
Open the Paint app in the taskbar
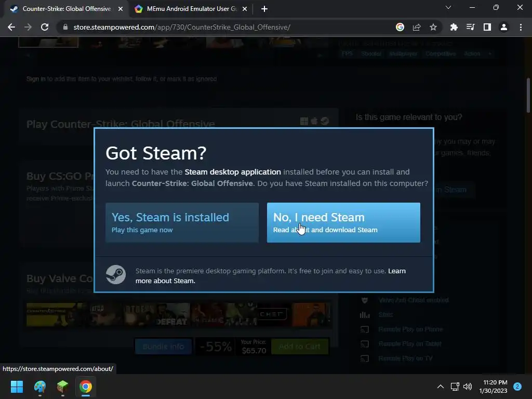[39, 387]
